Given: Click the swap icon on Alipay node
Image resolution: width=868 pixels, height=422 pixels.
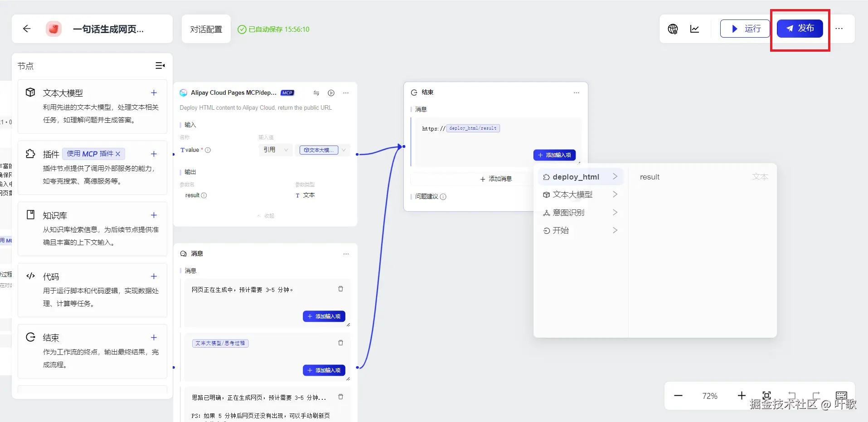Looking at the screenshot, I should coord(316,93).
